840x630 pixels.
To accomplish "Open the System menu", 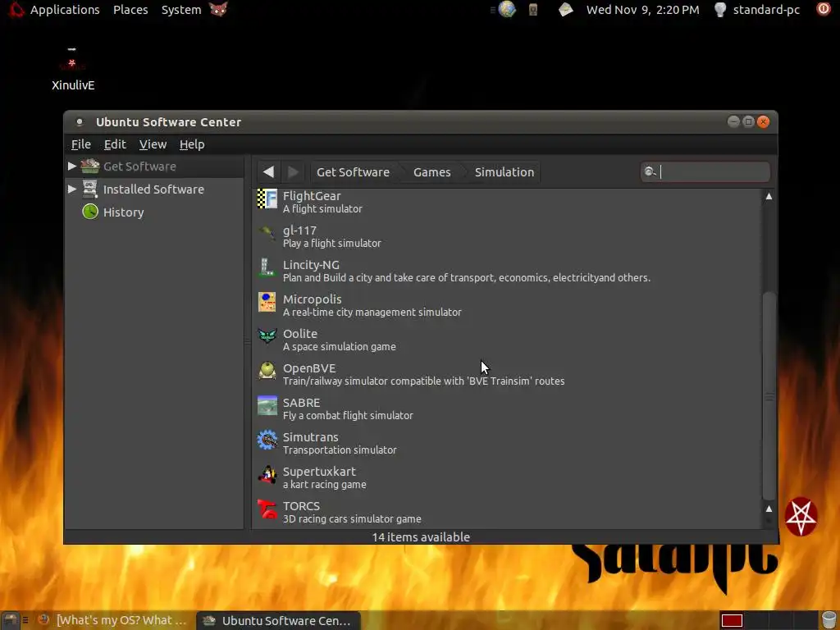I will point(181,10).
